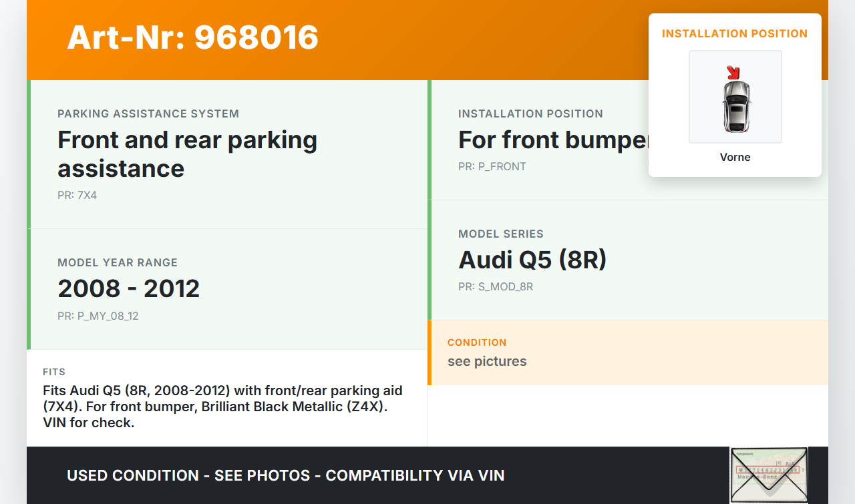
Task: Select 'Front and rear parking assistance' value
Action: (187, 154)
